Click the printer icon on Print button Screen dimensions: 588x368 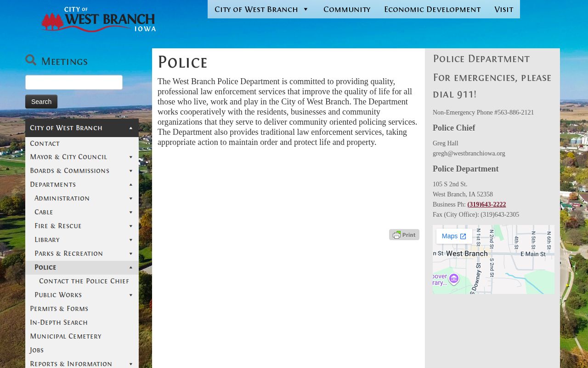point(396,235)
